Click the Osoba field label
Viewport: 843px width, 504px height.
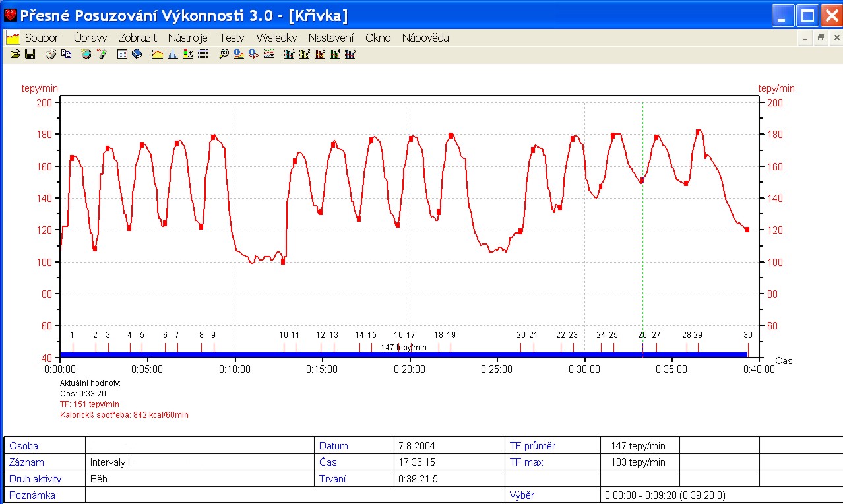pos(24,446)
